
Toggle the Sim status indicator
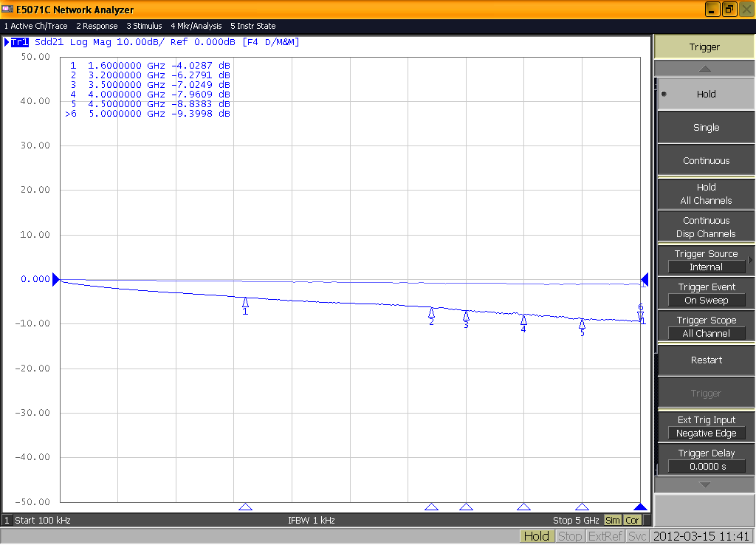coord(613,520)
